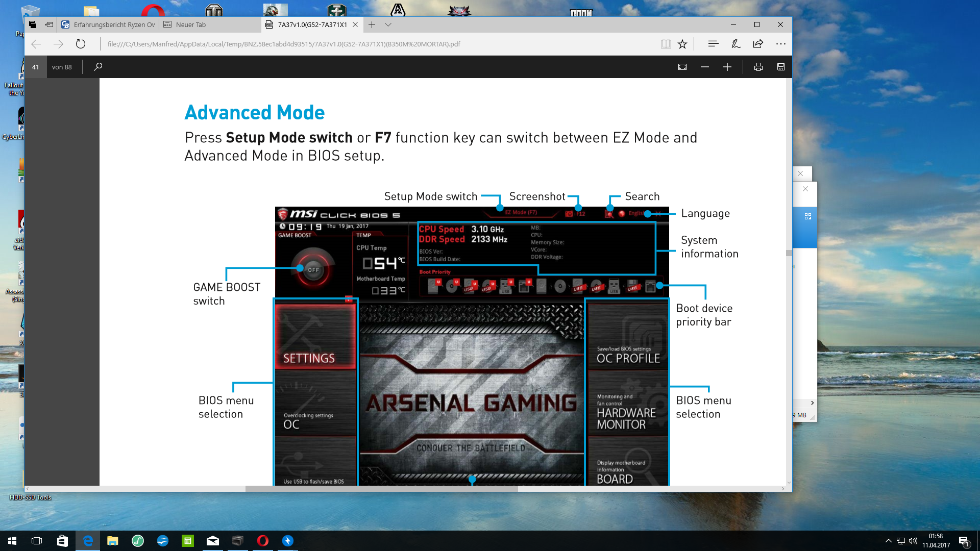Zoom out with the minus icon
980x551 pixels.
pos(705,67)
